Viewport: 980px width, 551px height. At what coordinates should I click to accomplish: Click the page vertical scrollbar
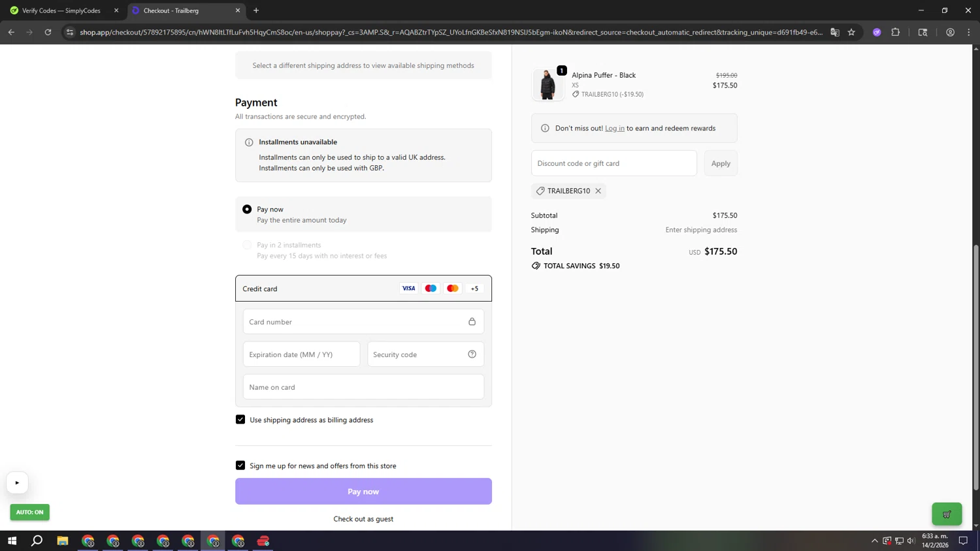976,368
